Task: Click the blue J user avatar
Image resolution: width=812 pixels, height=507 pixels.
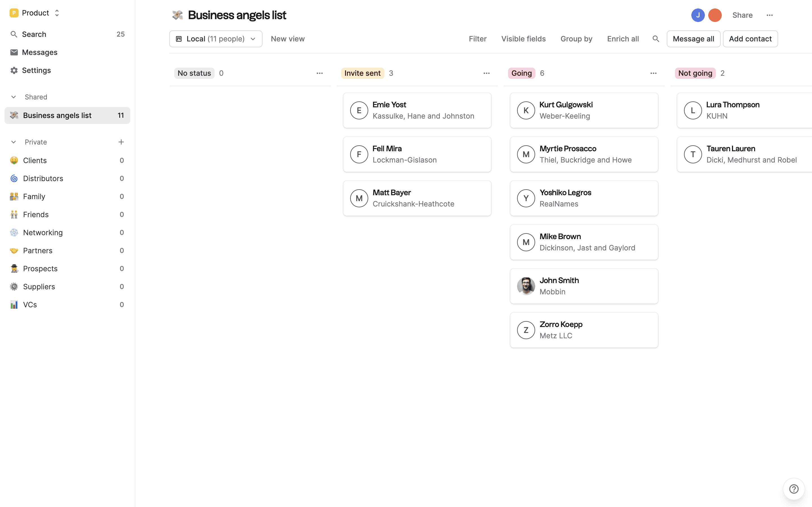Action: 698,15
